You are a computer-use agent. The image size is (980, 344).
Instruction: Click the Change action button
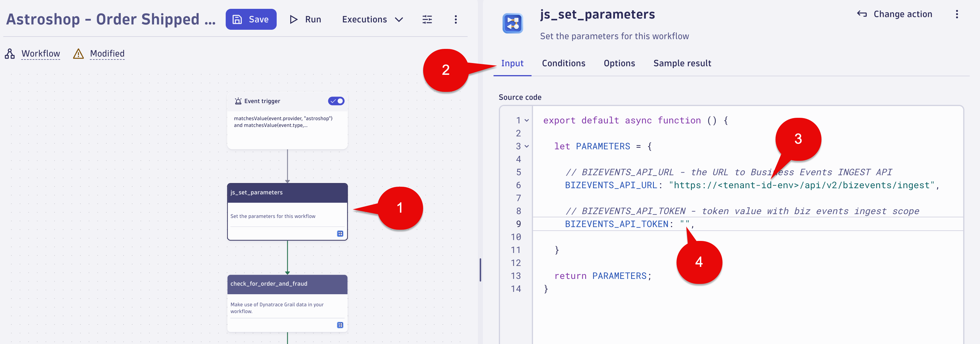coord(894,14)
